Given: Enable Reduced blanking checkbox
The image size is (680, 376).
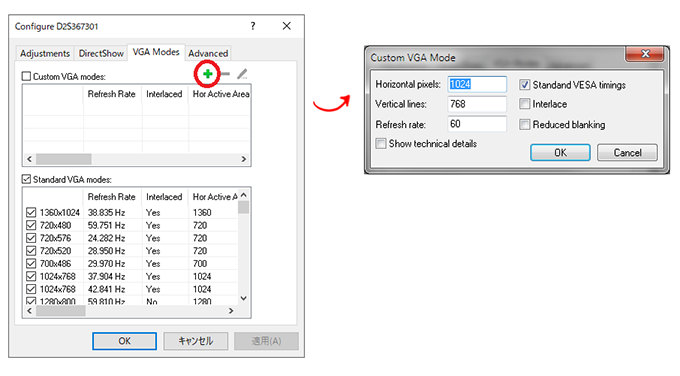Looking at the screenshot, I should (525, 124).
